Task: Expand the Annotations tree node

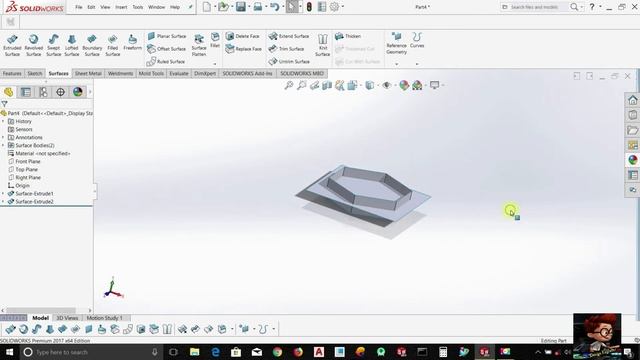Action: coord(3,138)
